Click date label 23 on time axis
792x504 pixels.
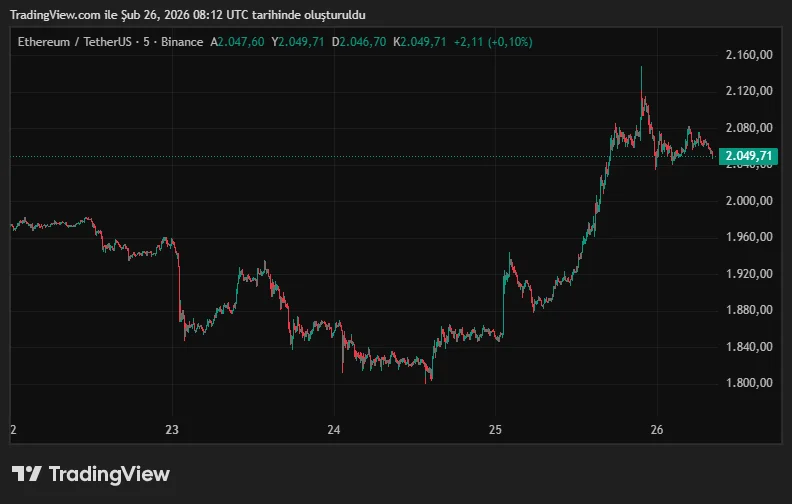pos(173,431)
